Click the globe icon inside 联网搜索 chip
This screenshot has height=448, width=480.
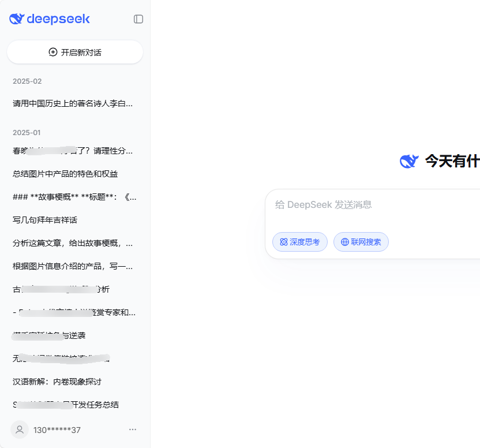345,242
